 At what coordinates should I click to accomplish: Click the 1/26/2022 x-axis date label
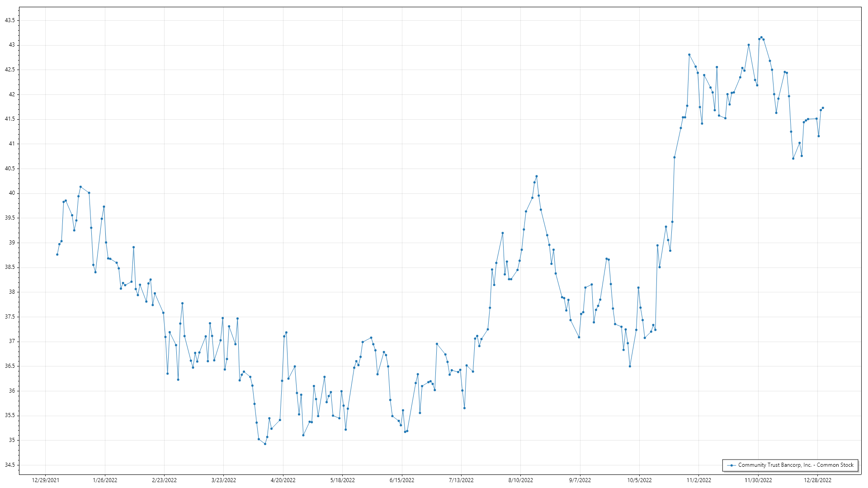coord(105,480)
